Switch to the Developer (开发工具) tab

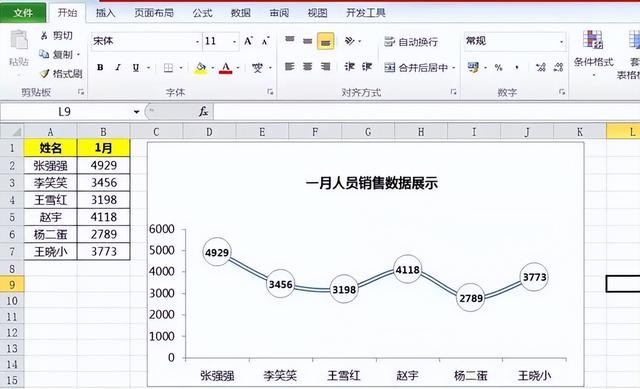tap(366, 13)
